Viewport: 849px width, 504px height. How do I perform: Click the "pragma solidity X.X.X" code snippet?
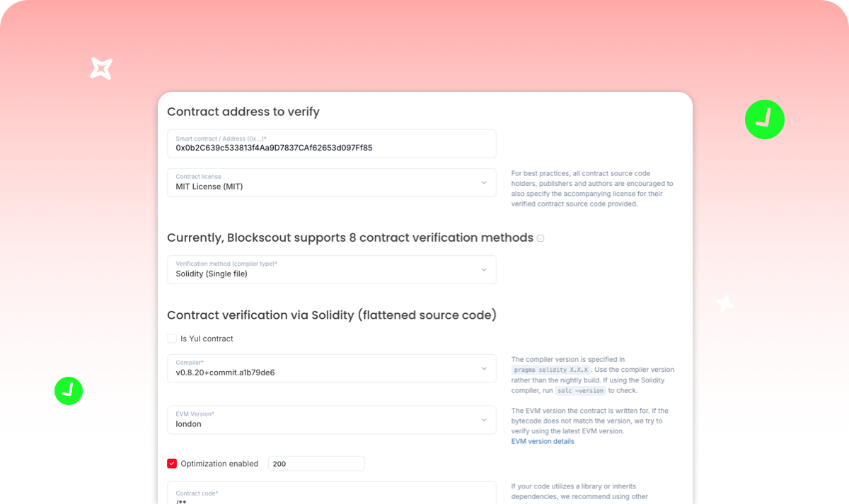(x=550, y=370)
